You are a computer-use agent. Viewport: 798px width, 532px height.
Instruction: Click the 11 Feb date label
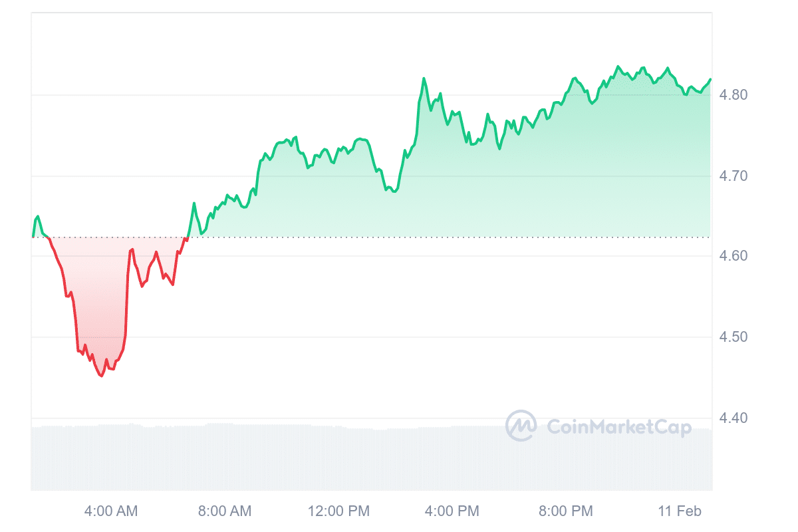pos(680,511)
